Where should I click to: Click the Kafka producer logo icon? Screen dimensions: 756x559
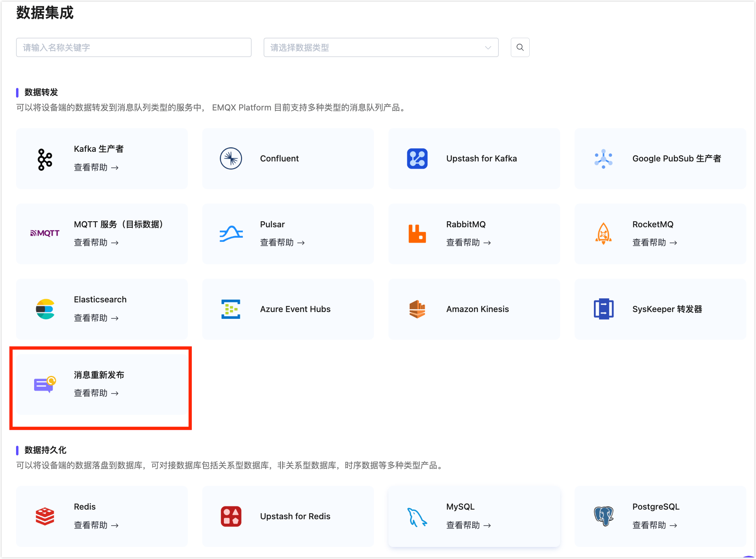tap(45, 159)
